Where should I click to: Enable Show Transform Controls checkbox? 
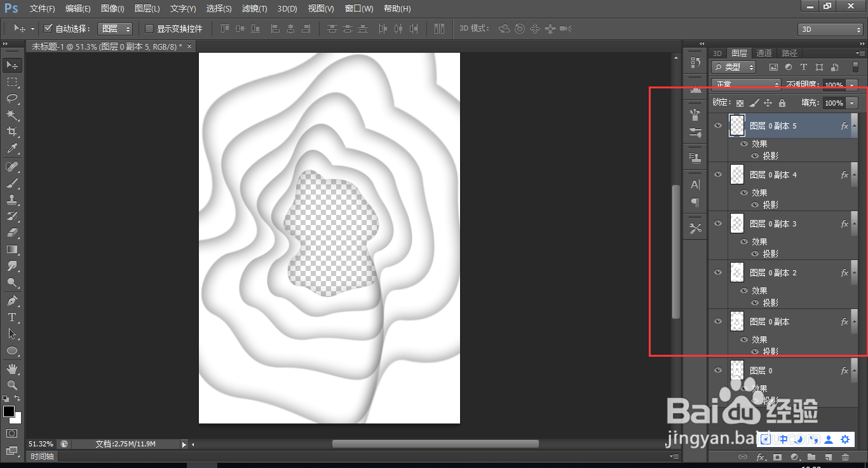(x=149, y=29)
